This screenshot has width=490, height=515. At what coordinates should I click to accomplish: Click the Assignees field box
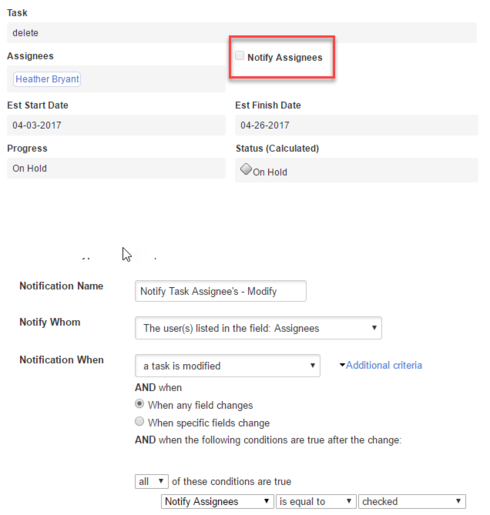116,79
